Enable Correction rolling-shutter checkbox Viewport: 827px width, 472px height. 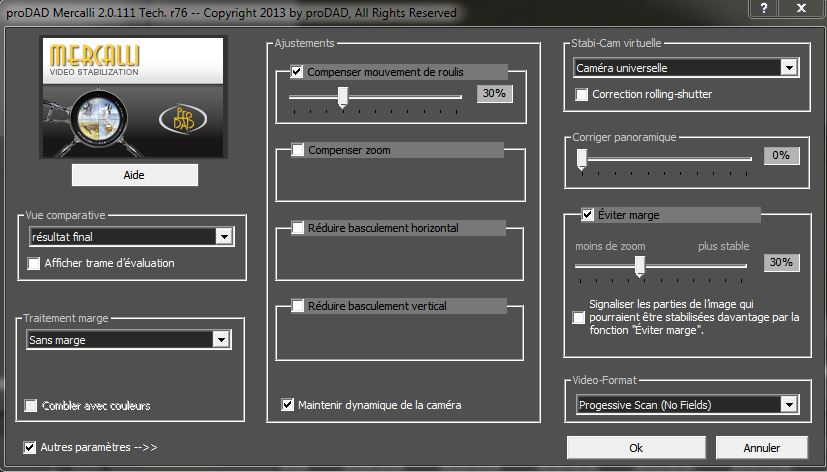[581, 94]
